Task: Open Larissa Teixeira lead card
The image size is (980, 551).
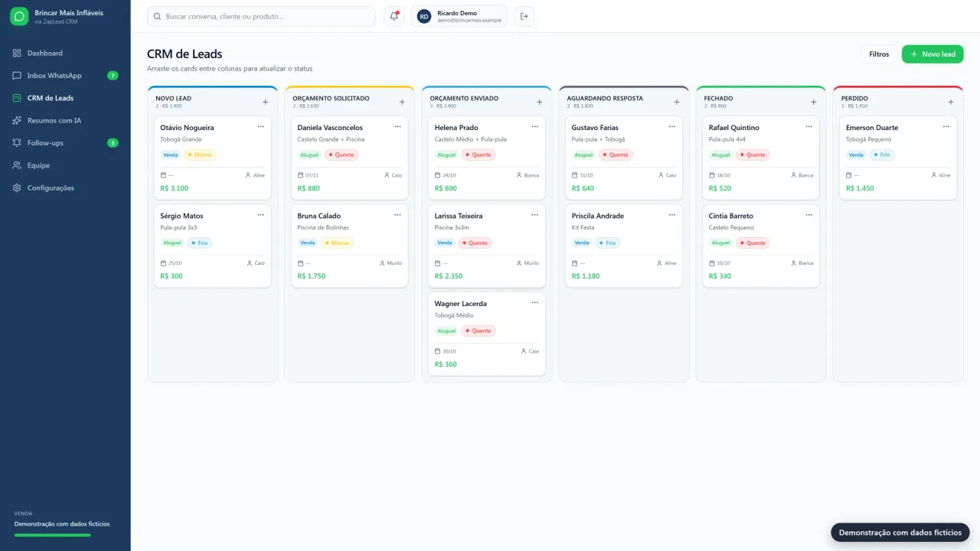Action: [487, 246]
